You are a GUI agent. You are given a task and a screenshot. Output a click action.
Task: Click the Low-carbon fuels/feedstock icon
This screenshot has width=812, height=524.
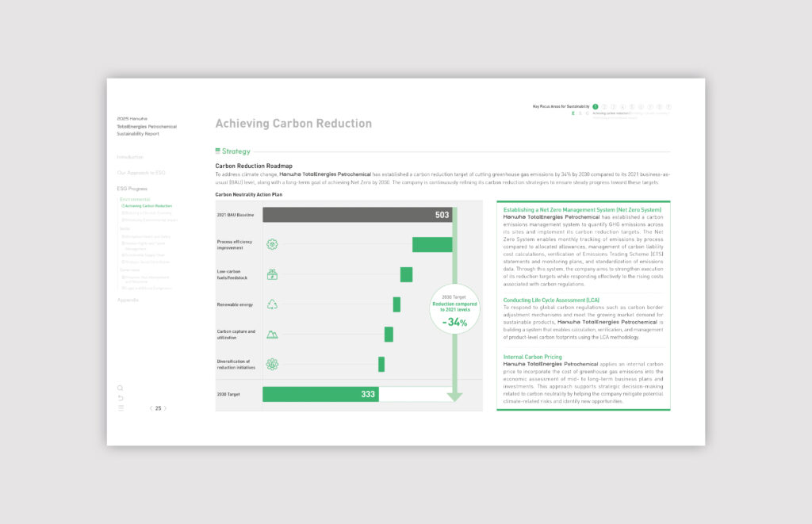point(272,274)
